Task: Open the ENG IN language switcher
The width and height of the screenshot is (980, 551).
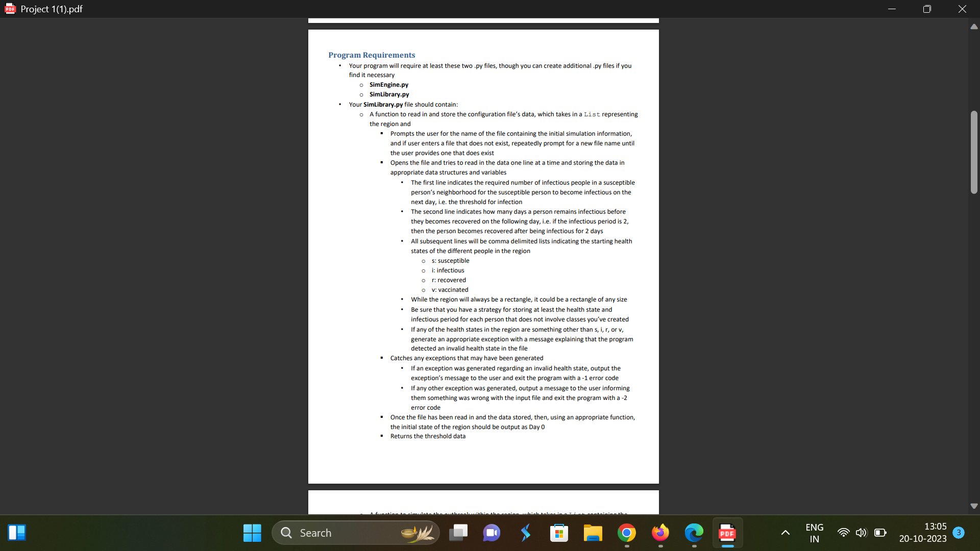Action: 814,532
